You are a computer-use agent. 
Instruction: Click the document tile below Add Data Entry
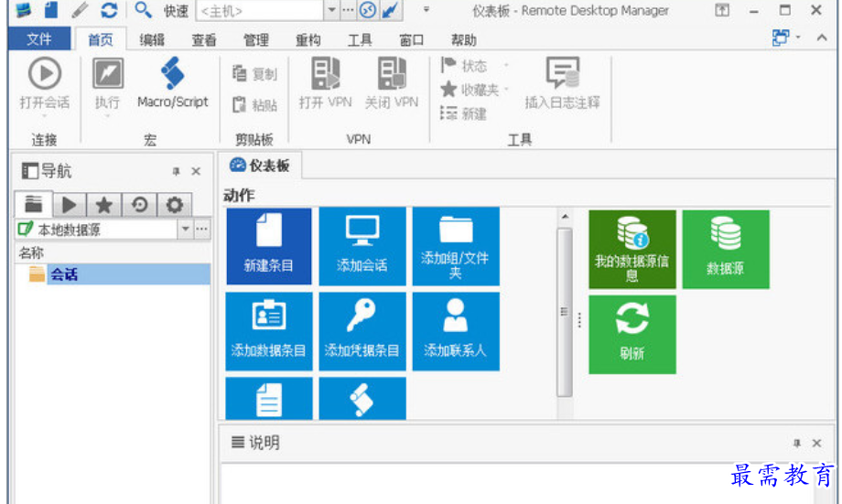coord(269,398)
